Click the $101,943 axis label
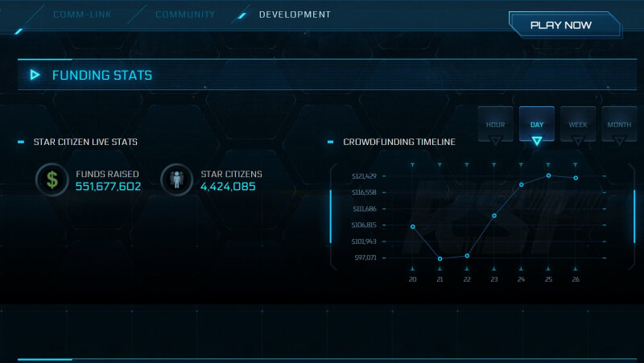 pyautogui.click(x=364, y=241)
